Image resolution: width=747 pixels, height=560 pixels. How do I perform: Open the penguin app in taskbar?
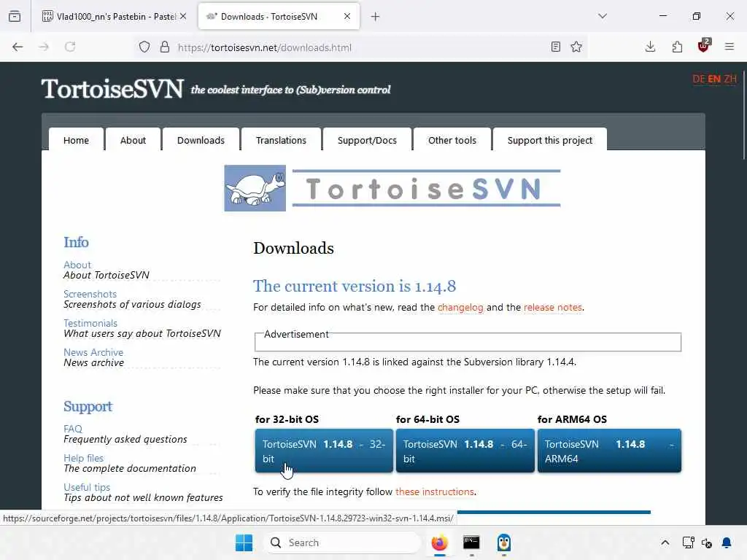tap(504, 542)
